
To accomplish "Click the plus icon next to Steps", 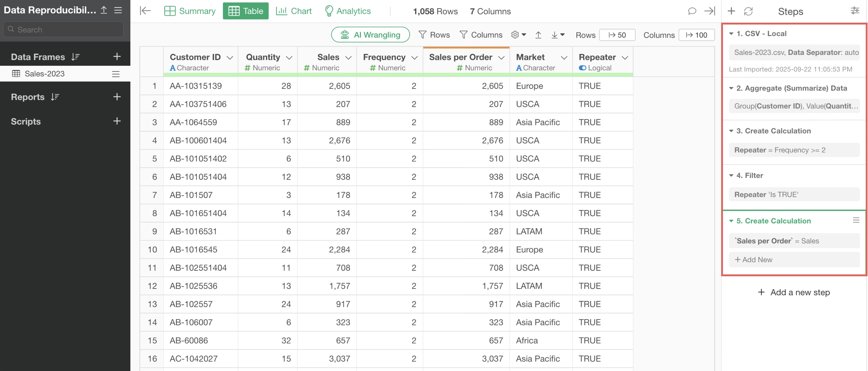I will 731,12.
